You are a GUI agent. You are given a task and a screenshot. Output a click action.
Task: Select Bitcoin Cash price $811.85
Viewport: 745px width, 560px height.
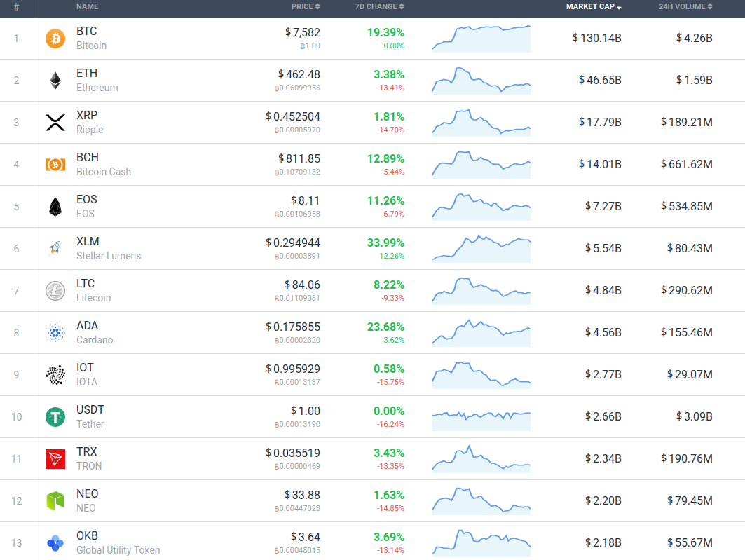[299, 158]
